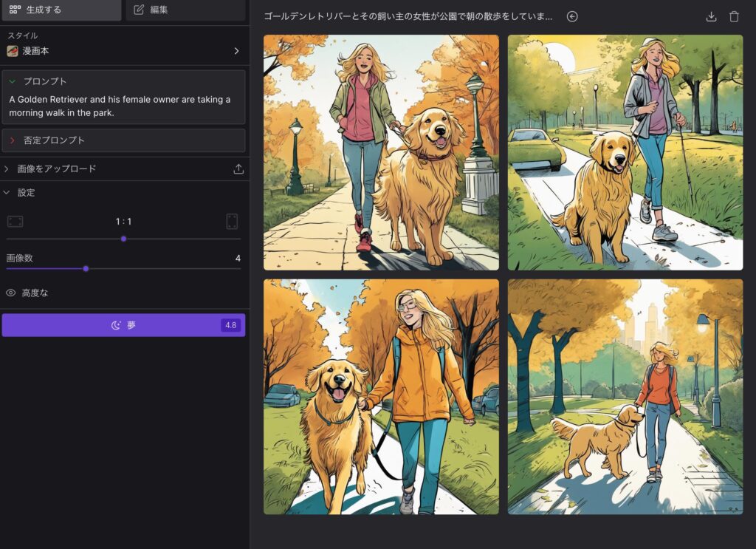Expand the 画像をアップロード section
The width and height of the screenshot is (756, 549).
[x=7, y=168]
